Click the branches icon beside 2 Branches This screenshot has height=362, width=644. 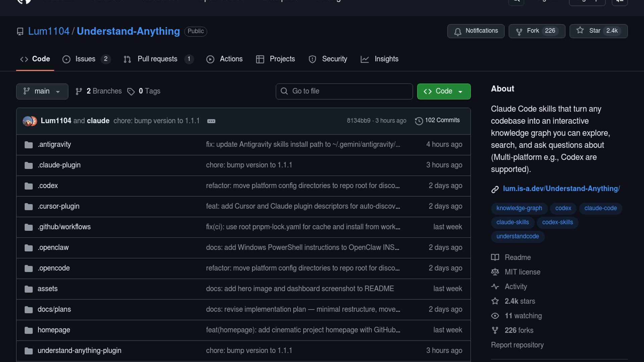pos(79,92)
